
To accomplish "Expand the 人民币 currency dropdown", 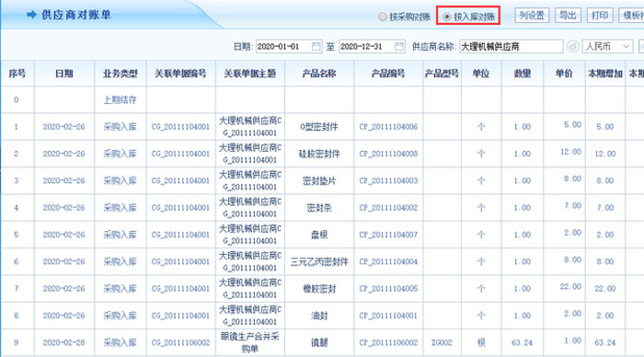I will tap(607, 46).
